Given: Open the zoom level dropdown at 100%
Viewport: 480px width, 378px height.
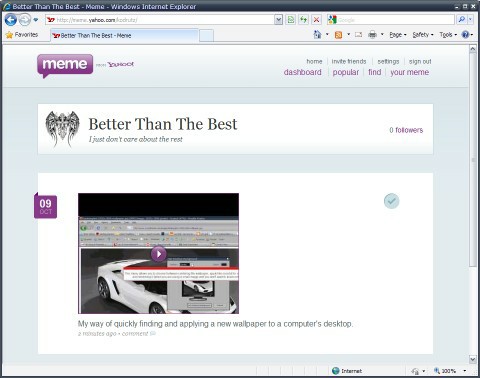Looking at the screenshot, I should pyautogui.click(x=465, y=371).
